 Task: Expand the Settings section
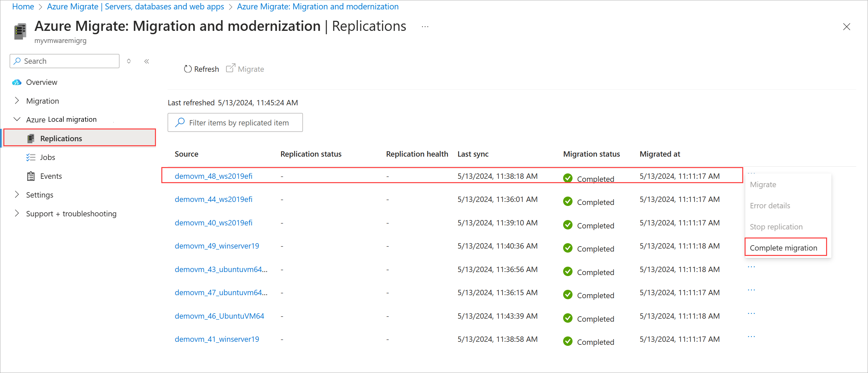[x=17, y=195]
